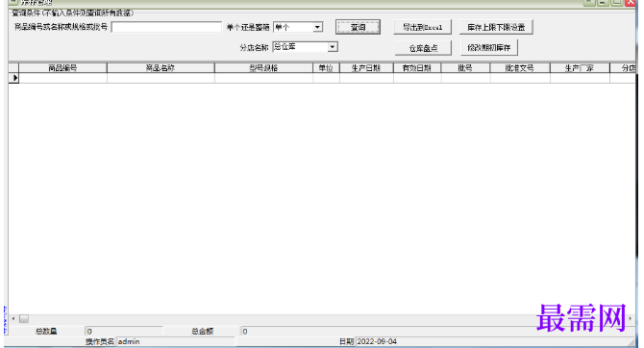Export results with 导出到Excel button
The height and width of the screenshot is (348, 644).
[x=423, y=27]
